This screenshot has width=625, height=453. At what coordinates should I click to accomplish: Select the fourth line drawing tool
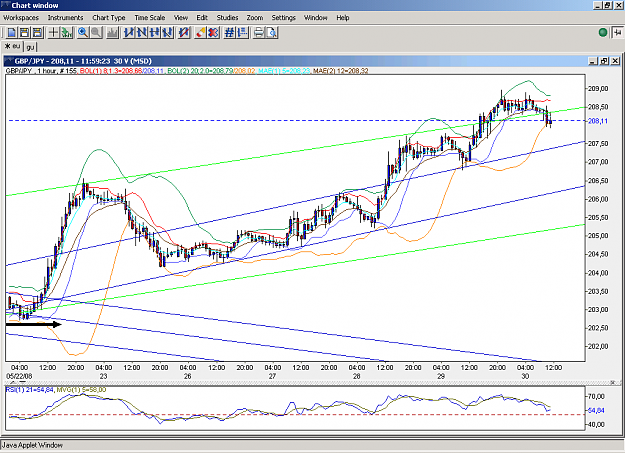coord(167,32)
